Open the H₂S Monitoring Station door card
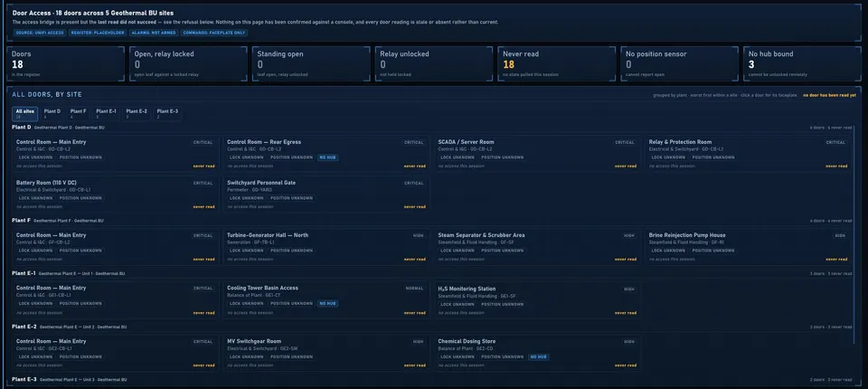Viewport: 868px width, 389px height. (537, 299)
